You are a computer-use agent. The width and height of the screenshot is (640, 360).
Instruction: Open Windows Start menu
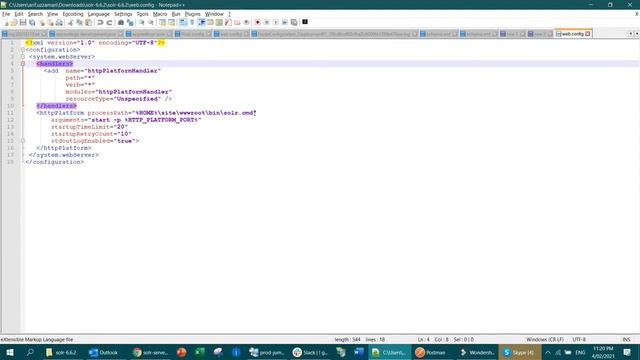(10, 352)
